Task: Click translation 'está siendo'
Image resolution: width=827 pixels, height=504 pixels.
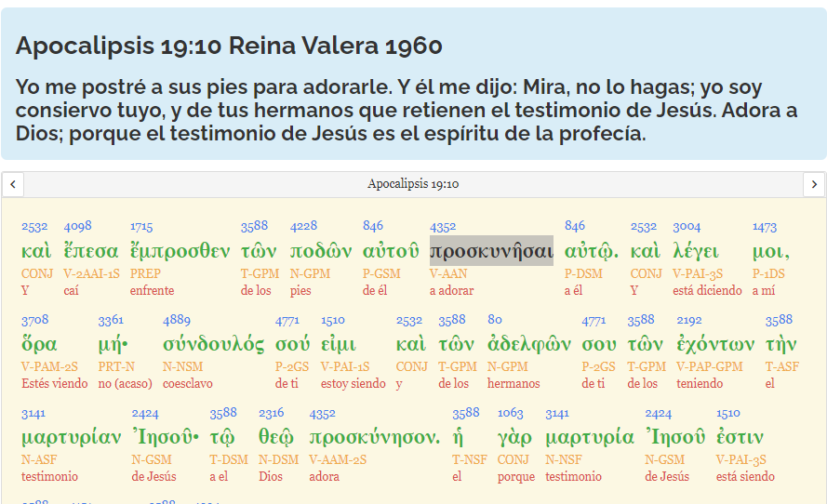Action: [x=745, y=477]
